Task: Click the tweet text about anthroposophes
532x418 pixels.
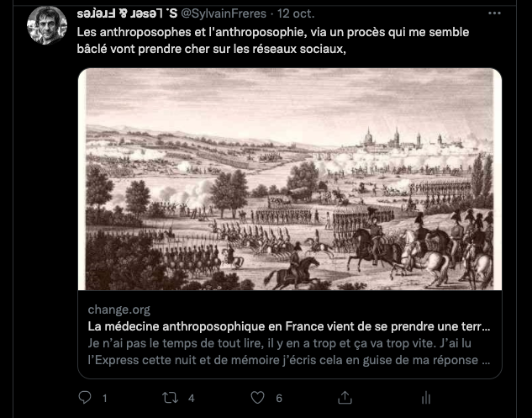Action: (x=273, y=40)
